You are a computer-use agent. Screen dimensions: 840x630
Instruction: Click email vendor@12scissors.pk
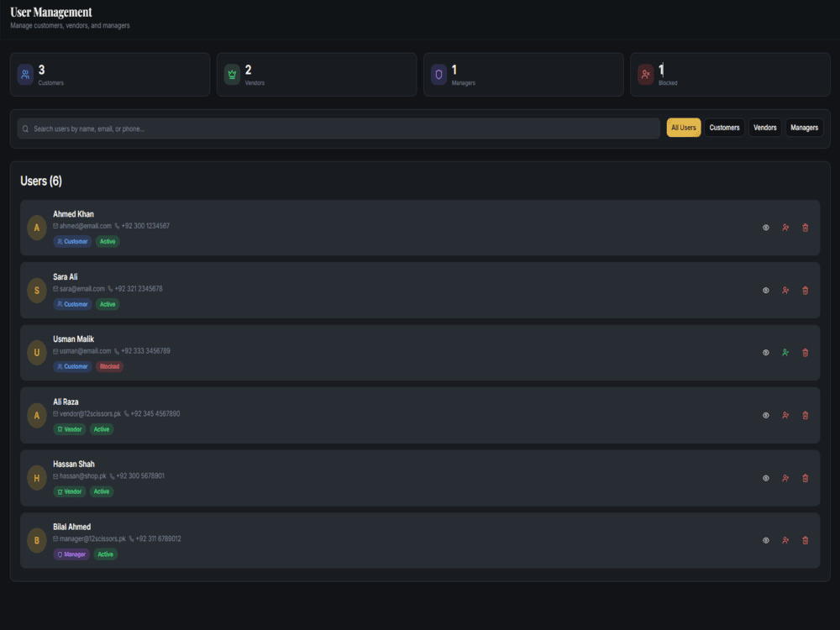click(90, 413)
